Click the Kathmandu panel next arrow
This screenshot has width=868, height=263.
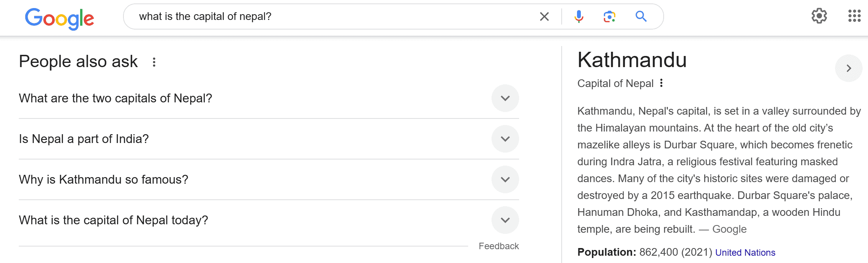[848, 68]
